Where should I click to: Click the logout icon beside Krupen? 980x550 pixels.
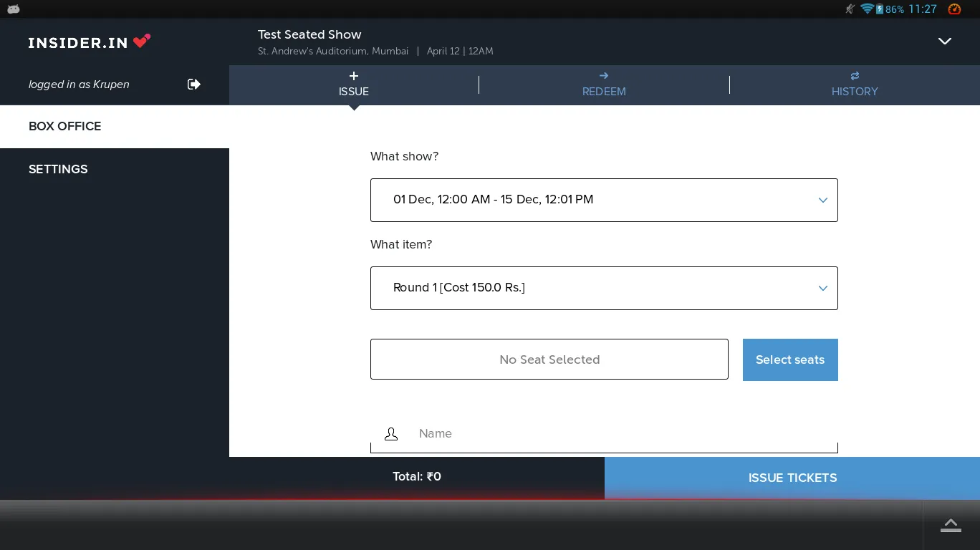pyautogui.click(x=193, y=85)
